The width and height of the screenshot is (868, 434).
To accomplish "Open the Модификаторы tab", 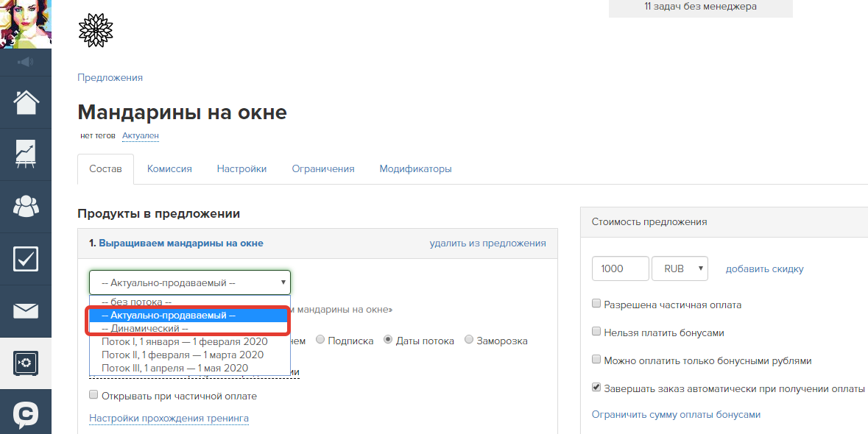I will tap(416, 169).
